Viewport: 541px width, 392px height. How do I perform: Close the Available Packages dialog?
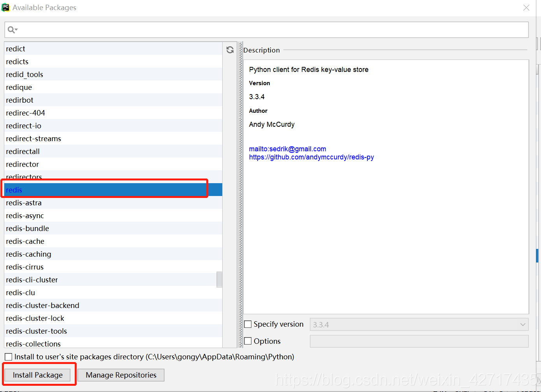click(526, 7)
